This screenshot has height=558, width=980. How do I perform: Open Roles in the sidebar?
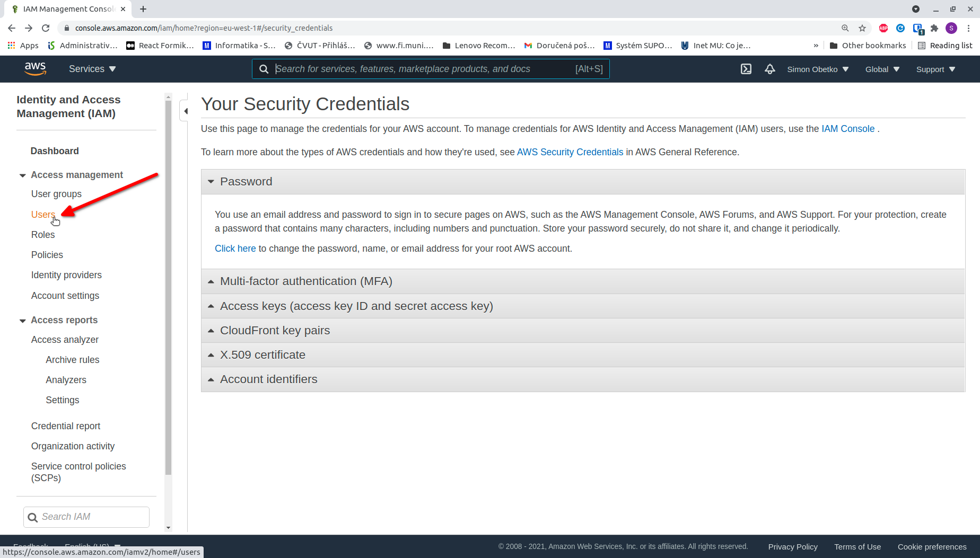43,235
